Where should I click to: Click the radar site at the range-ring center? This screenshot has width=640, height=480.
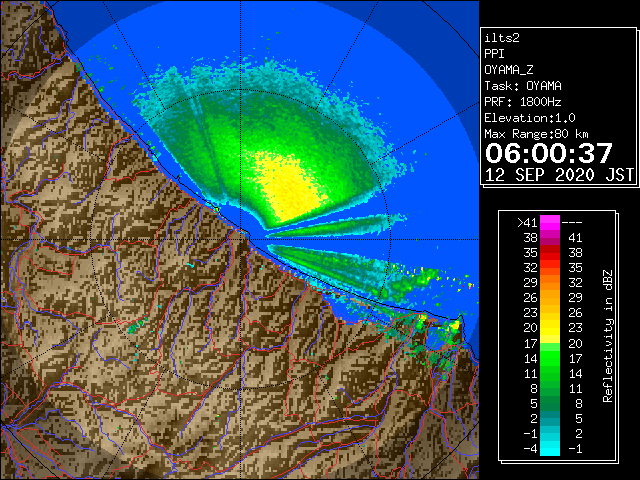click(x=241, y=239)
